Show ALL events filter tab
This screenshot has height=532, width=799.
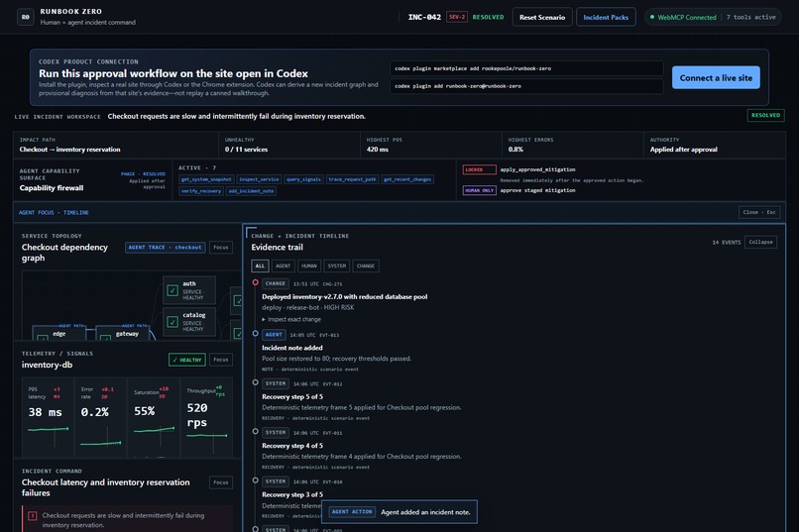pyautogui.click(x=260, y=266)
